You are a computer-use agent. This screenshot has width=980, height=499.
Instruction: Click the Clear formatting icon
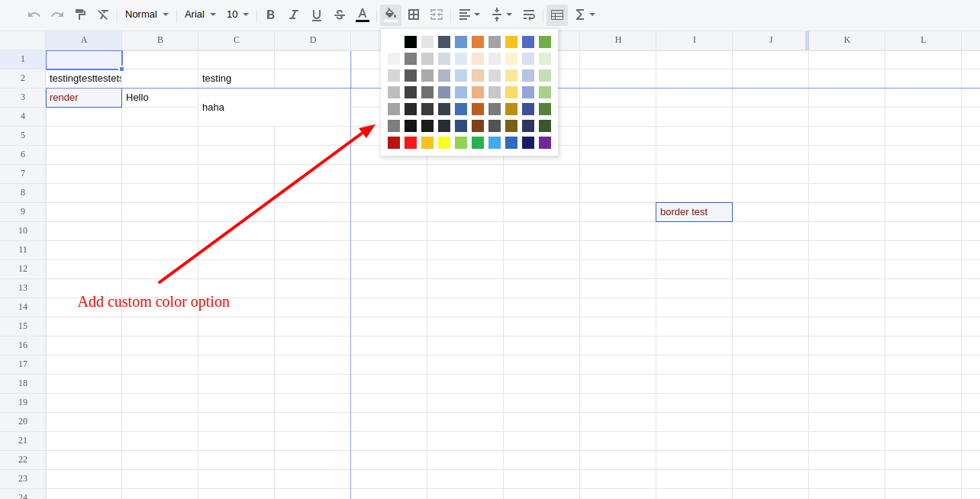pyautogui.click(x=102, y=14)
